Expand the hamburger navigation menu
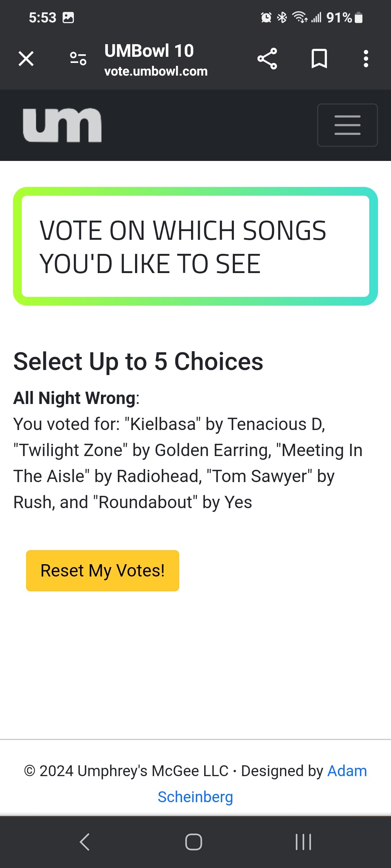 point(348,125)
